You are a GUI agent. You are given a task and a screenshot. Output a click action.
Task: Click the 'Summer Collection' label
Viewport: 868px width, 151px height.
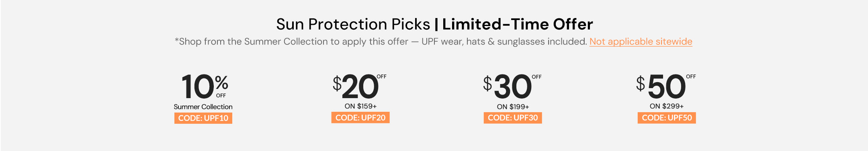point(203,107)
